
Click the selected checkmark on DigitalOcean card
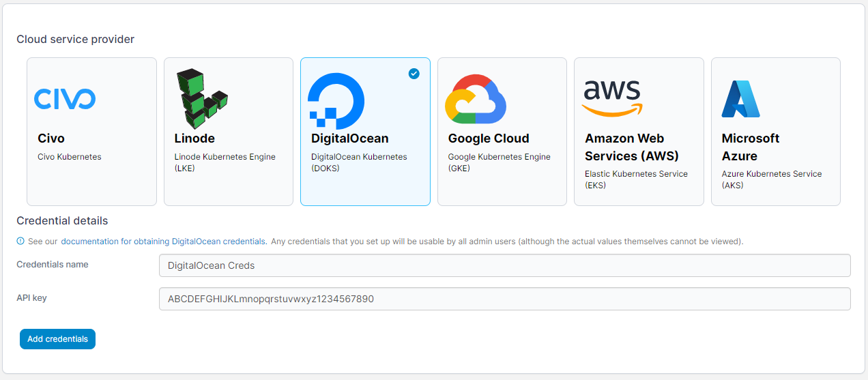tap(414, 74)
